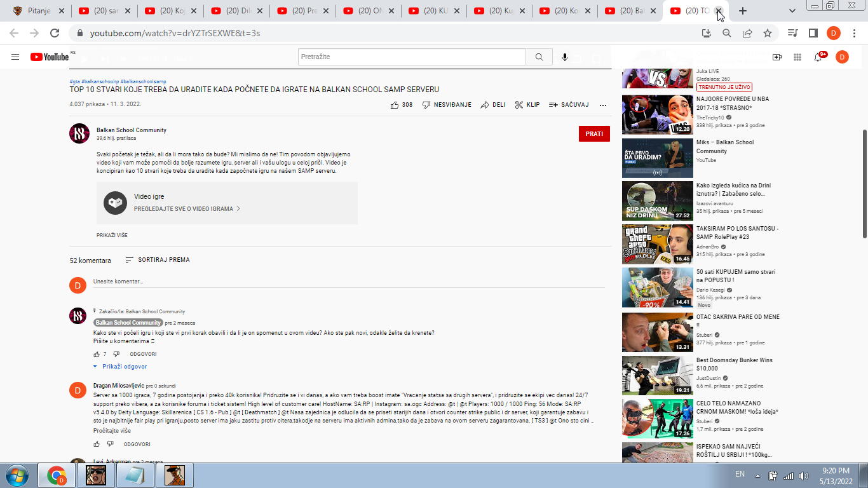Open the SORTIRAJ PREMA sort dropdown
Image resolution: width=868 pixels, height=488 pixels.
(x=158, y=260)
